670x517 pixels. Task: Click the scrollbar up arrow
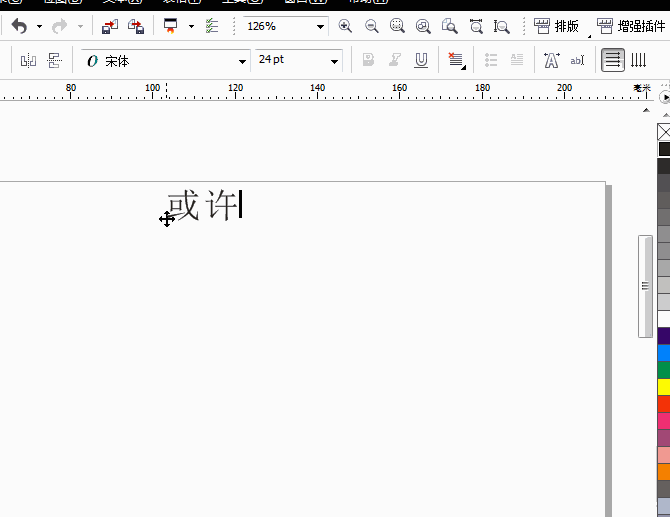646,110
